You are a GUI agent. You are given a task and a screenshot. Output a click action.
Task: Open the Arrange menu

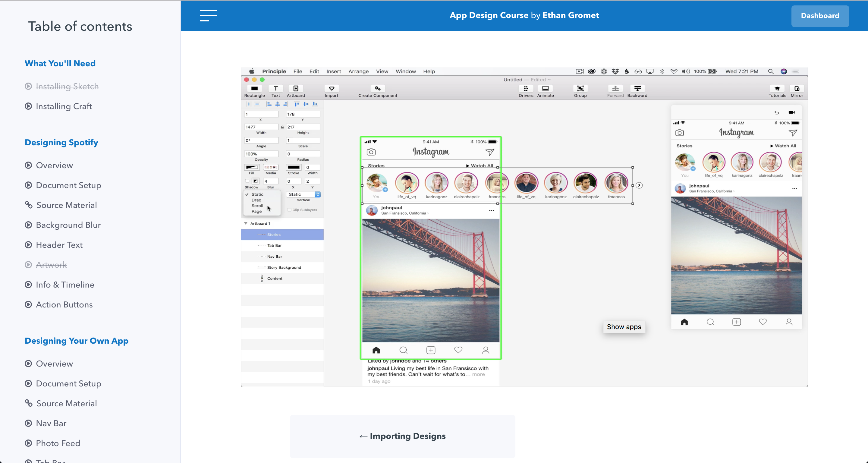click(358, 71)
